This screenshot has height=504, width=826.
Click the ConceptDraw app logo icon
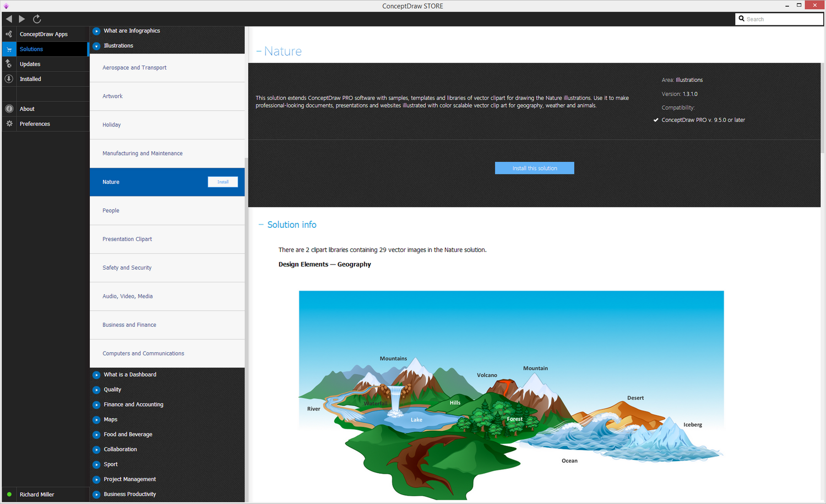tap(6, 6)
